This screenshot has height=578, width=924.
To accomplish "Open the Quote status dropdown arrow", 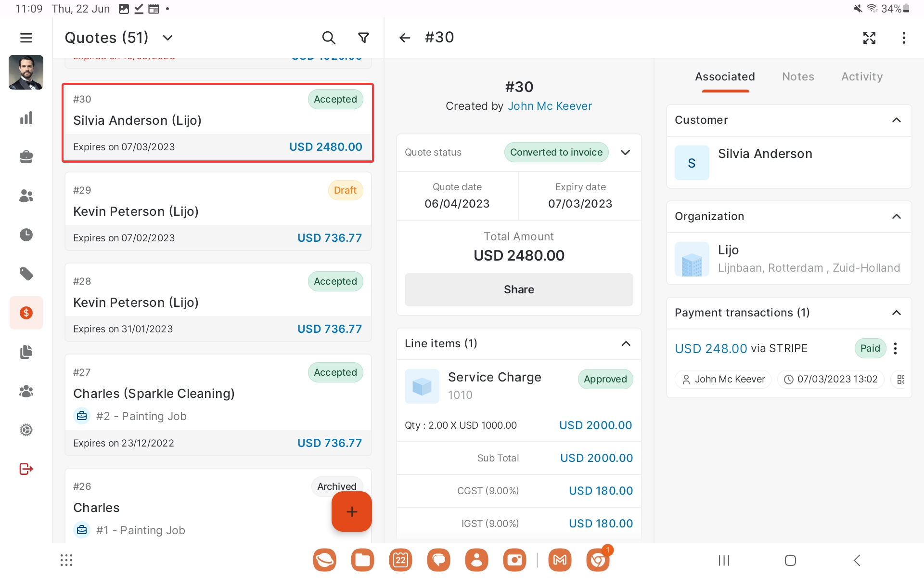I will pyautogui.click(x=625, y=152).
